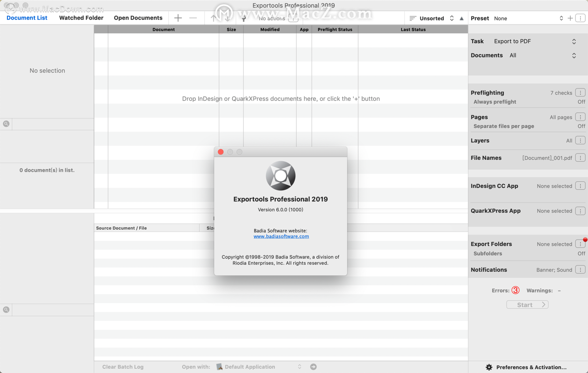
Task: Sort by the Modified column header
Action: 270,29
